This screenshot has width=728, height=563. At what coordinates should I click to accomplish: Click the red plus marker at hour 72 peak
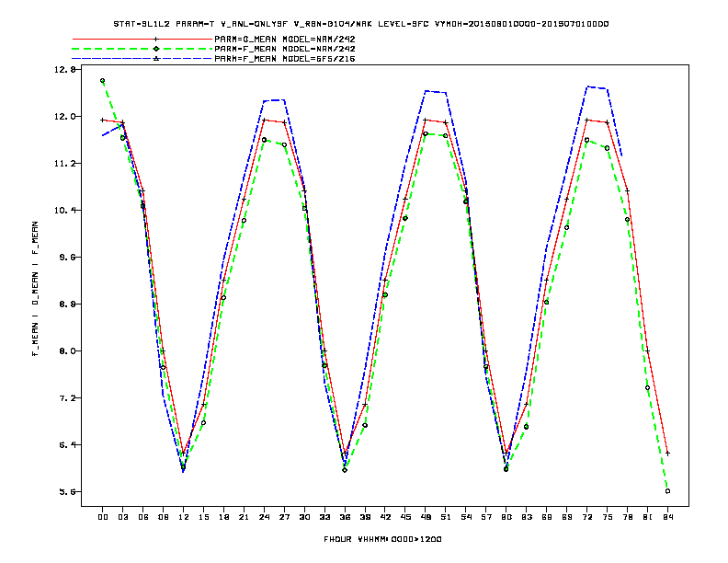[586, 120]
